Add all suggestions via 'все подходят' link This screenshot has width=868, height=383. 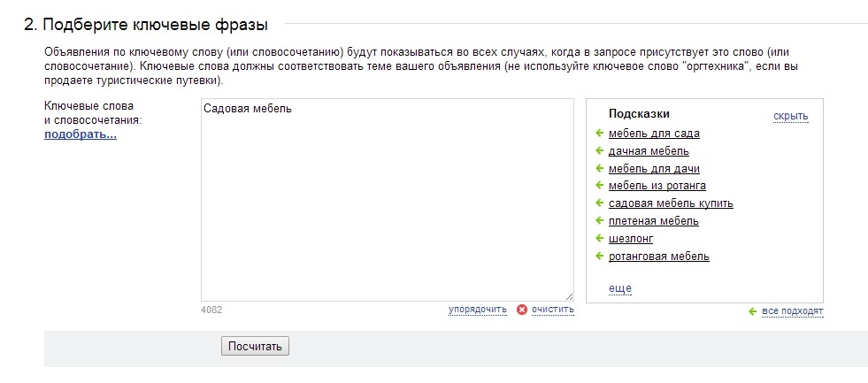[x=793, y=311]
